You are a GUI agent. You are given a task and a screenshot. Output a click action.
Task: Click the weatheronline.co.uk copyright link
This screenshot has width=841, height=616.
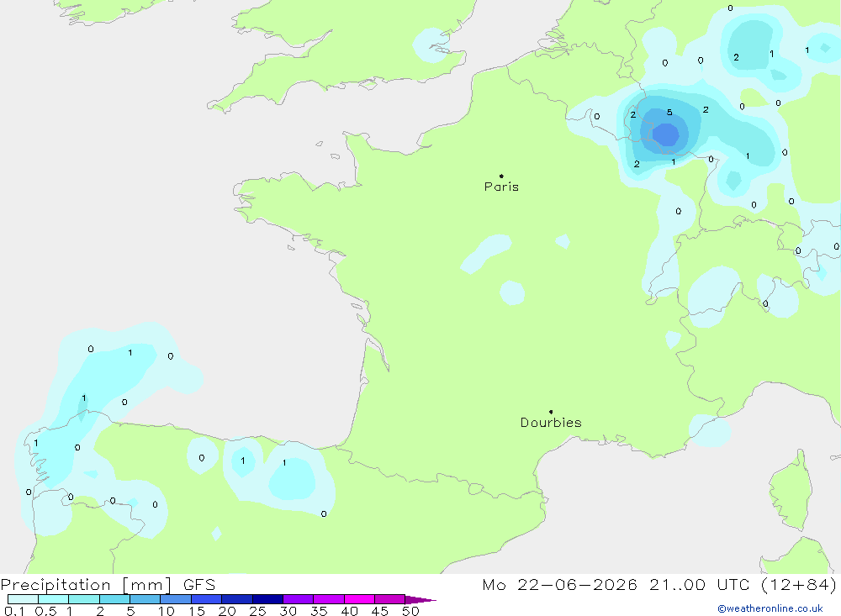tap(770, 608)
